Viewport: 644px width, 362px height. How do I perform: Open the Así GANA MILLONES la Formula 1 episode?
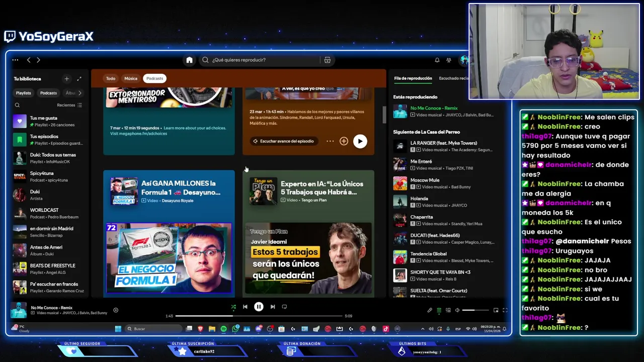[x=181, y=188]
